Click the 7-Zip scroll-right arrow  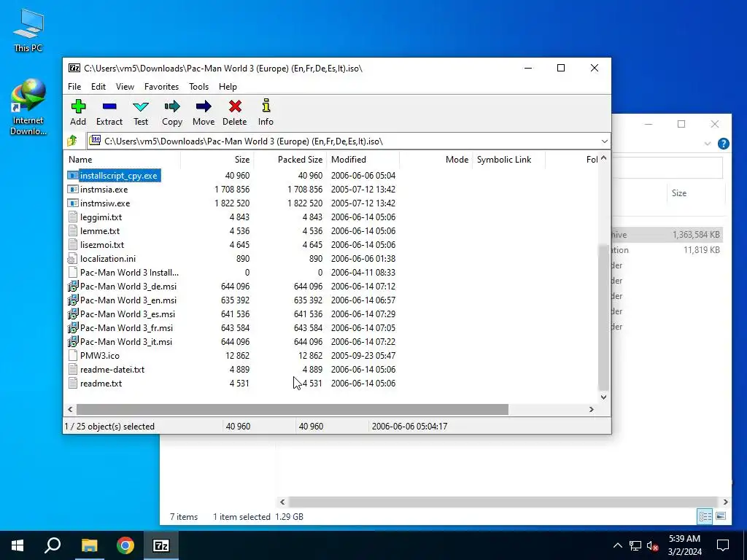coord(591,410)
